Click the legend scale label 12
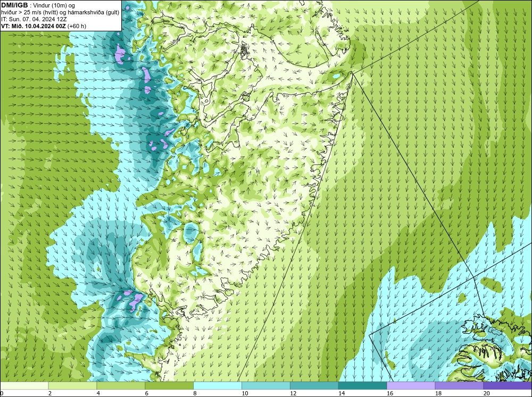 coord(293,393)
